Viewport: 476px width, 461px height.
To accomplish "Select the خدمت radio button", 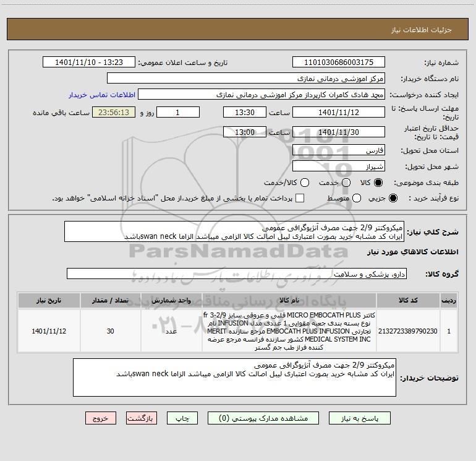I will point(346,183).
